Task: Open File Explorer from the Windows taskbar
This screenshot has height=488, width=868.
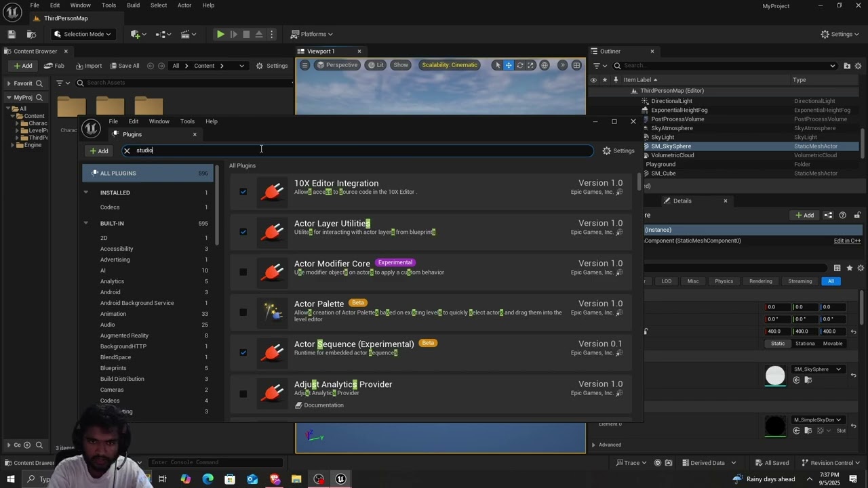Action: point(296,479)
